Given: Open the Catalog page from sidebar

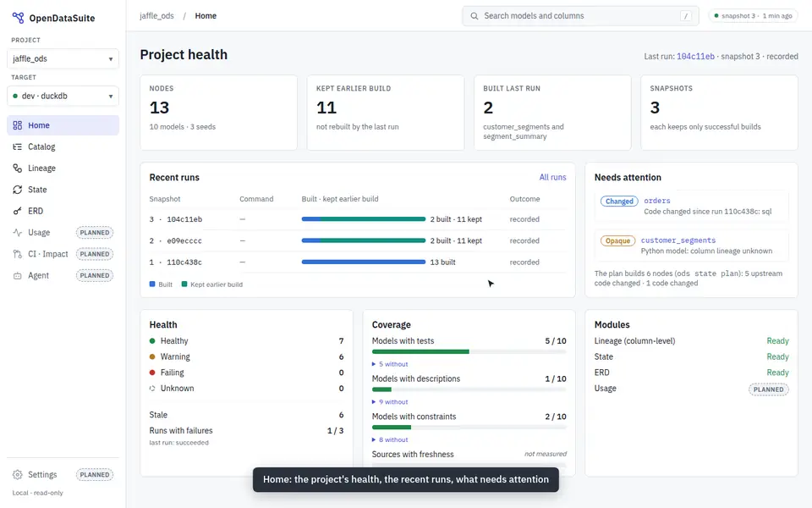Looking at the screenshot, I should tap(63, 146).
